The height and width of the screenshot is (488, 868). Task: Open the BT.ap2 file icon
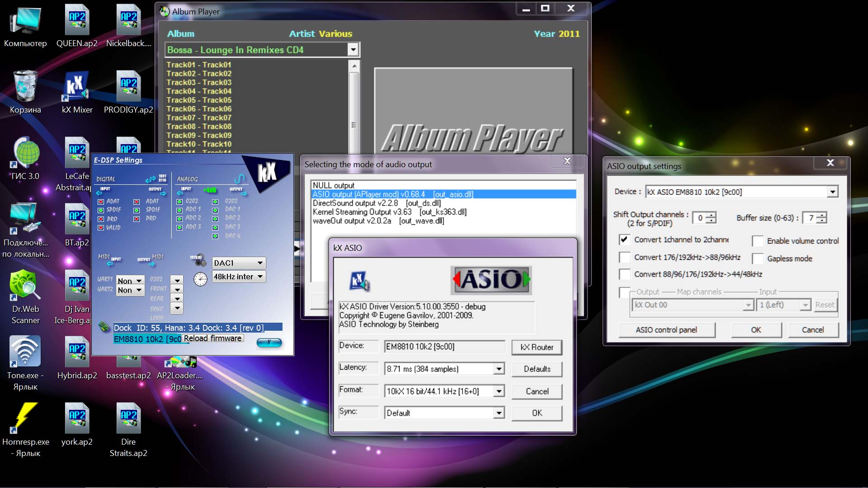click(77, 225)
